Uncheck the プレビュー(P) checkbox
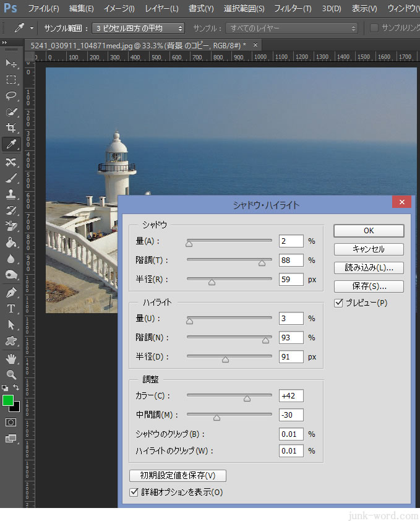Screen dimensions: 420x521 point(338,303)
